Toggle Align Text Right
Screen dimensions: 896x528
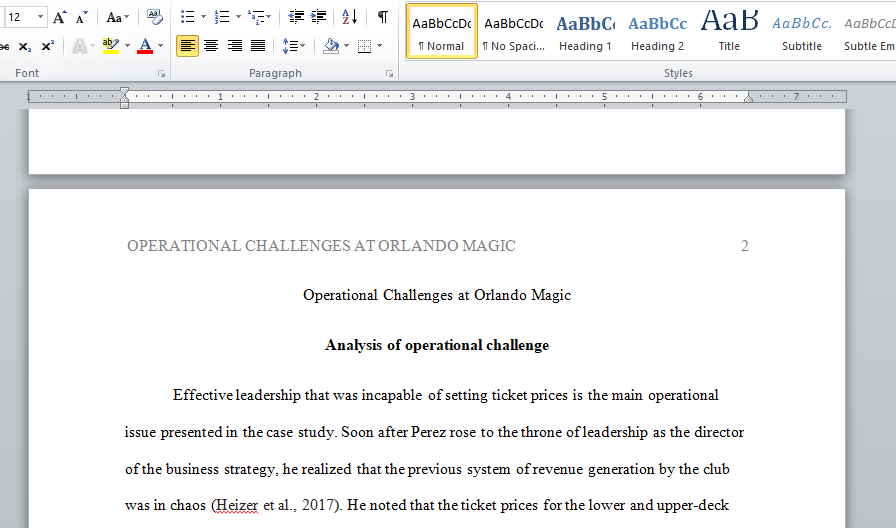click(234, 46)
